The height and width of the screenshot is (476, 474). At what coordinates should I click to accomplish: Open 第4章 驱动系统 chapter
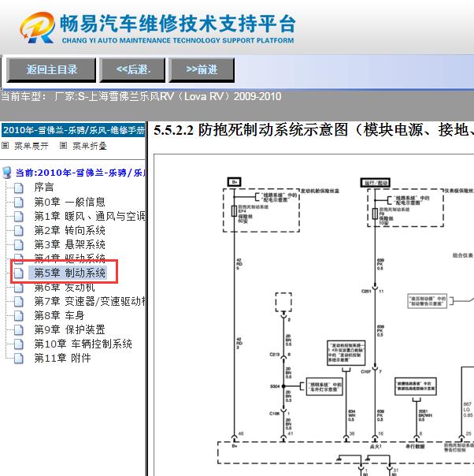[69, 258]
